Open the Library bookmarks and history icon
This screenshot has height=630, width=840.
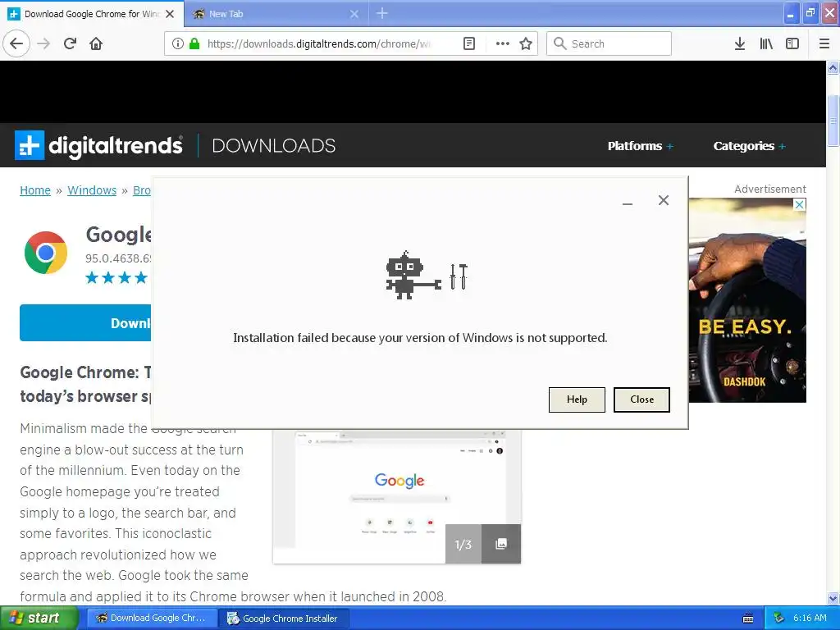click(766, 43)
